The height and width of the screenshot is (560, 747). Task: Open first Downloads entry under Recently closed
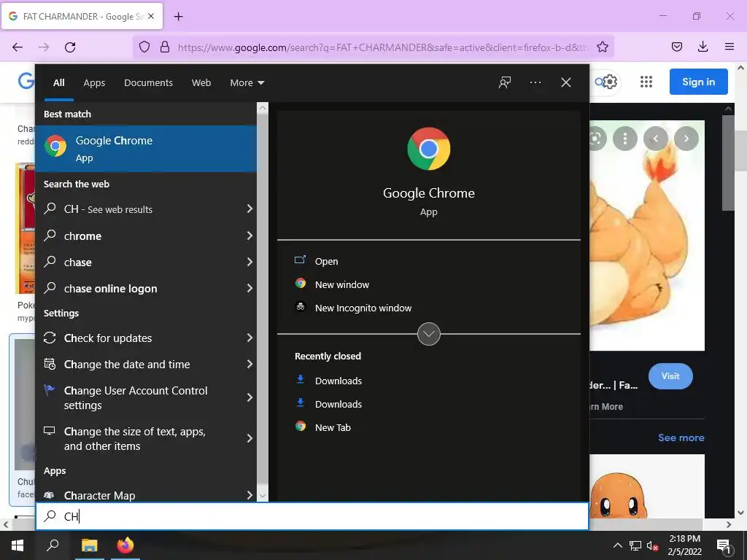coord(338,381)
